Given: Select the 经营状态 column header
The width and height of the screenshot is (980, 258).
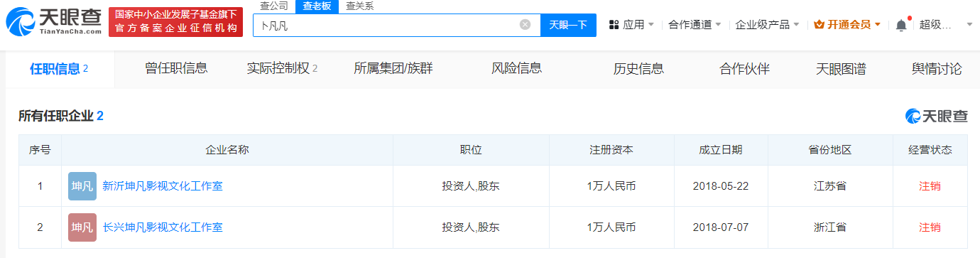Looking at the screenshot, I should (930, 150).
